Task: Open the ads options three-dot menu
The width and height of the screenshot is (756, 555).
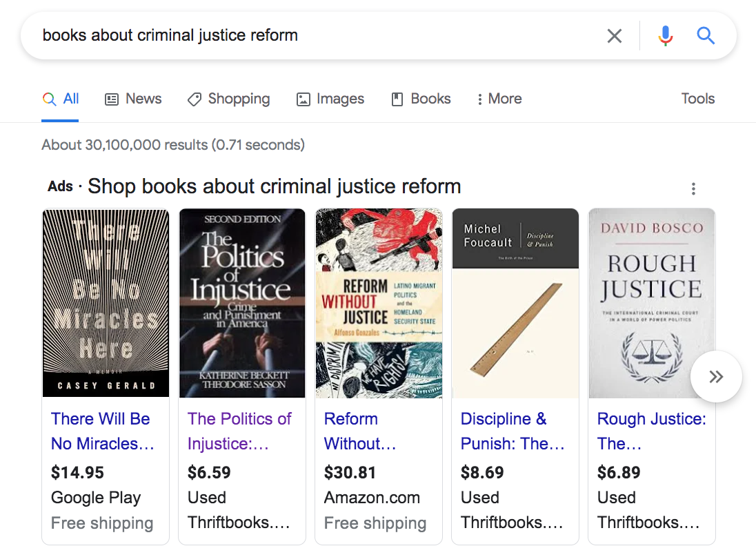Action: point(693,188)
